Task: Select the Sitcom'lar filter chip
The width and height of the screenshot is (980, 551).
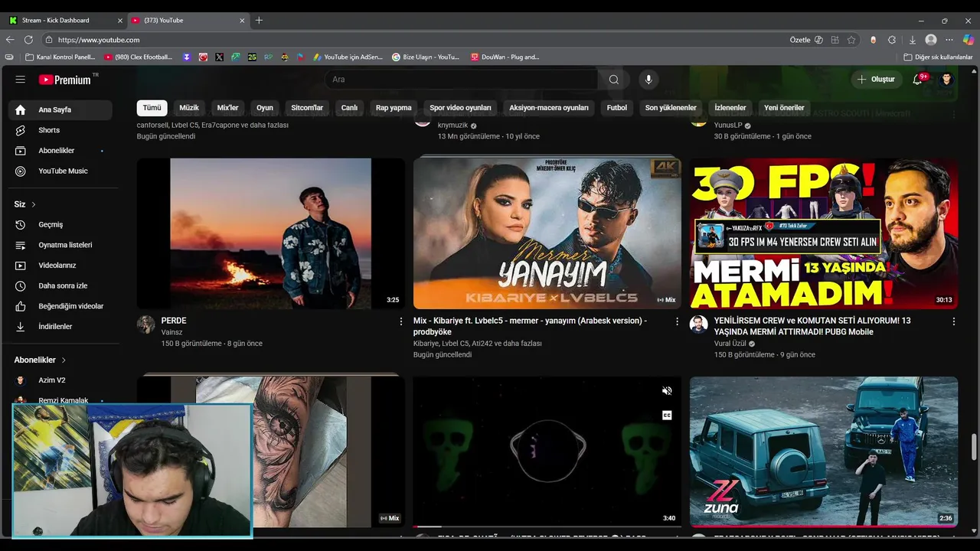Action: tap(307, 108)
